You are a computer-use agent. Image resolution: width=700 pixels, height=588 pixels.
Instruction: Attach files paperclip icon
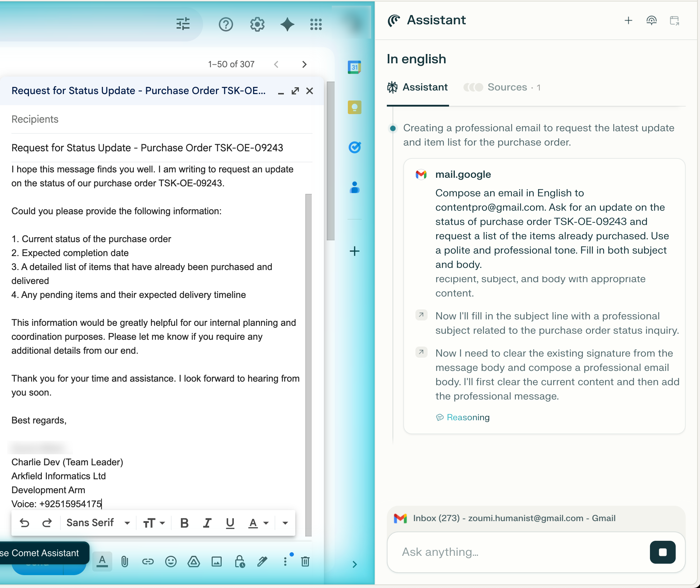[124, 562]
